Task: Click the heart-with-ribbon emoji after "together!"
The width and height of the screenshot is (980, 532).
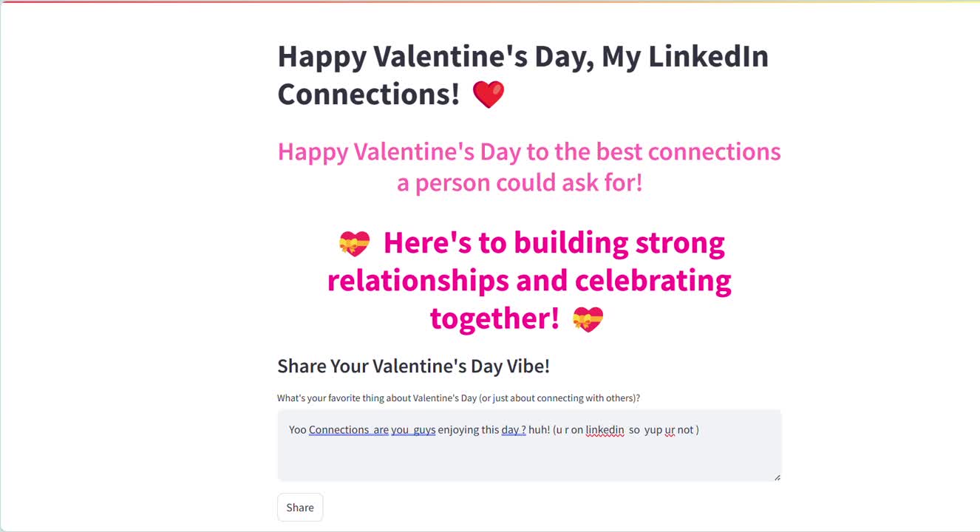Action: [x=588, y=319]
